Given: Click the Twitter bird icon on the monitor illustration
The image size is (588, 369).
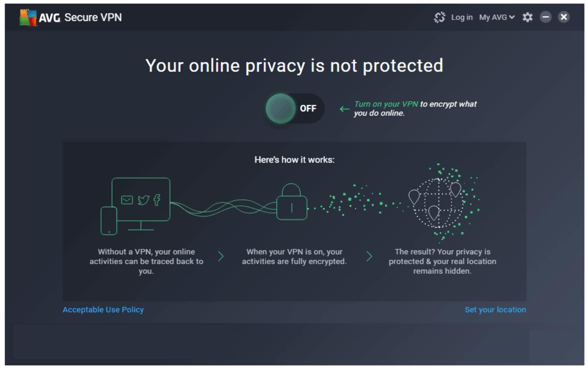Looking at the screenshot, I should (143, 199).
